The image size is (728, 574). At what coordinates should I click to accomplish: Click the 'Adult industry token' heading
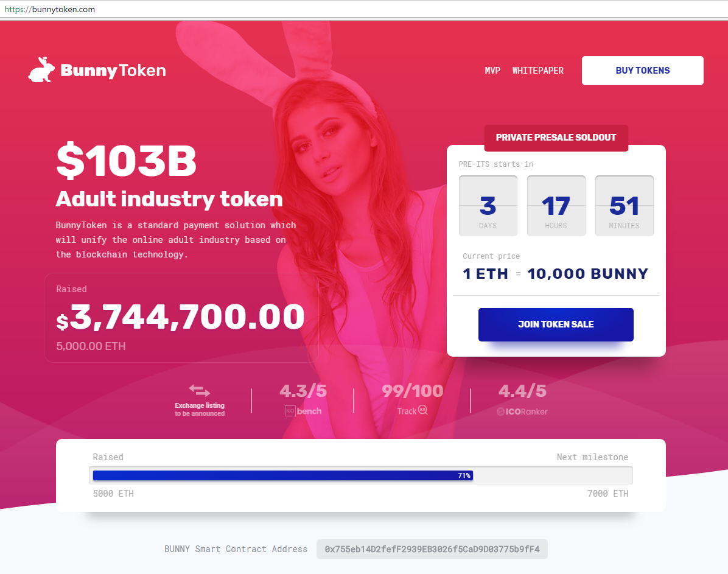169,199
